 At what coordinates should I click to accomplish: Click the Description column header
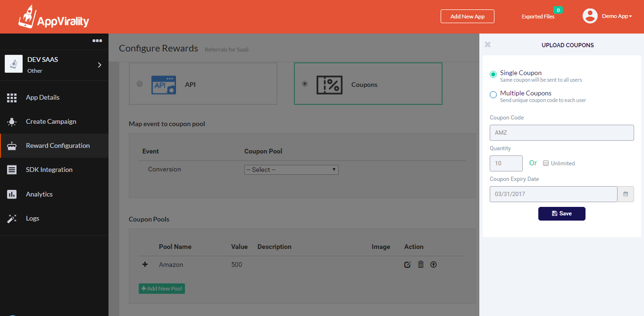[x=275, y=247]
